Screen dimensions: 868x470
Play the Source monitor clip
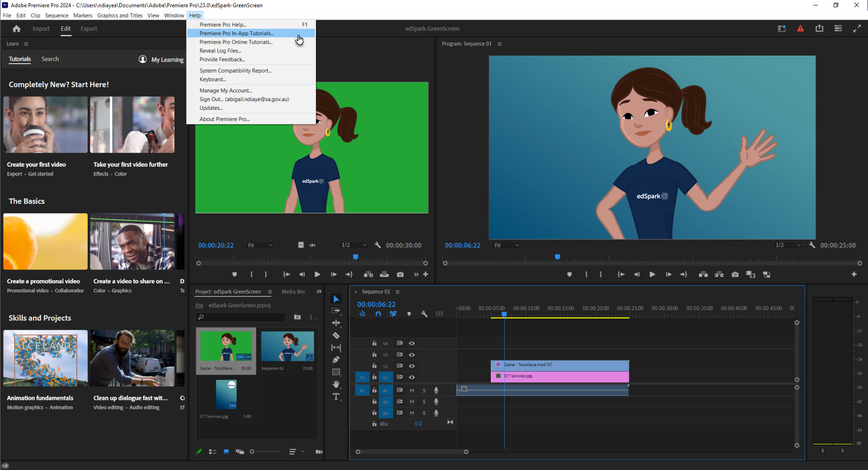[317, 274]
